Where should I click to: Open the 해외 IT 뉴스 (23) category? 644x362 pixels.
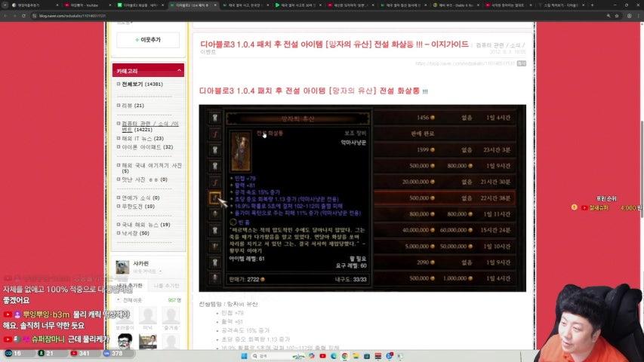pyautogui.click(x=143, y=139)
